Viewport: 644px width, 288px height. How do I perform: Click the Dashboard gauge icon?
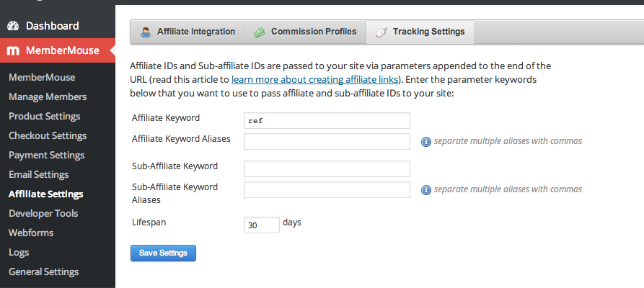13,26
